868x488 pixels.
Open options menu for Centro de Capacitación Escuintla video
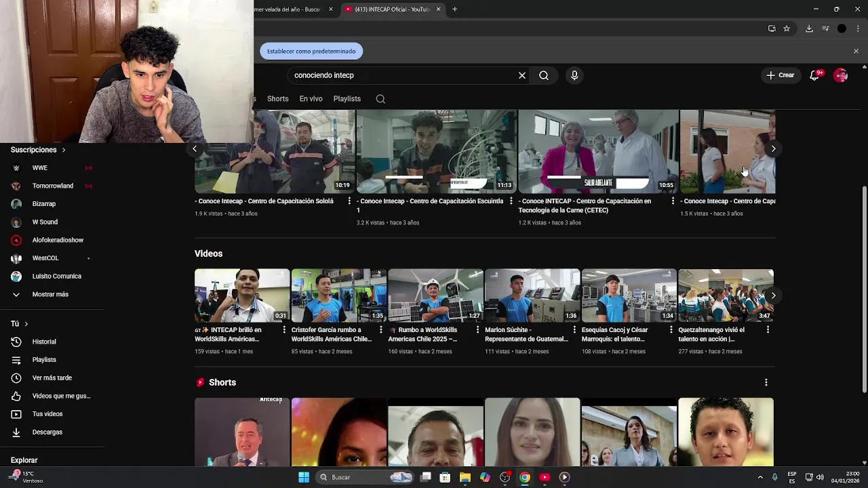511,201
